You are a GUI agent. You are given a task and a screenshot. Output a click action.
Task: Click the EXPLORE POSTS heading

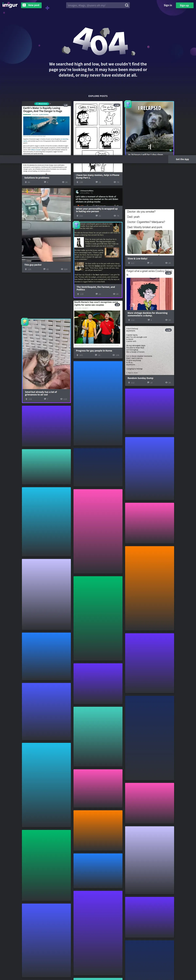tap(98, 96)
